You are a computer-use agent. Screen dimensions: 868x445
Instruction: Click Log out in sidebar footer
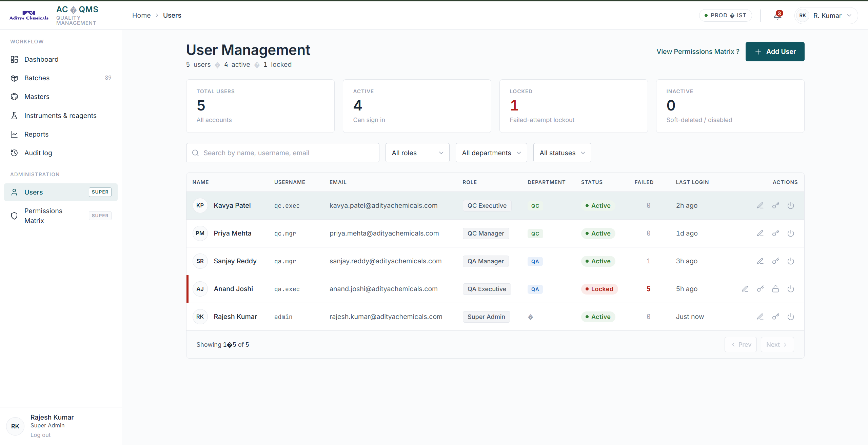(x=40, y=435)
